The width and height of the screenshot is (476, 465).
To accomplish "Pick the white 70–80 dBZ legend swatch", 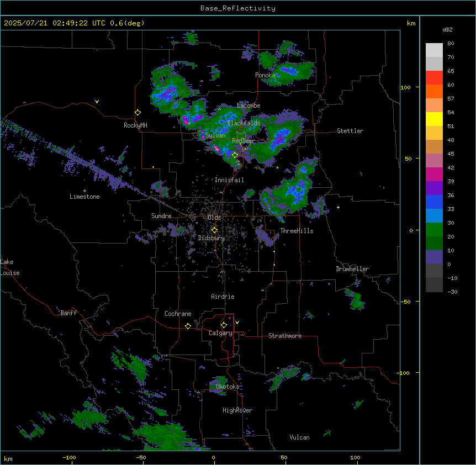I will click(434, 50).
